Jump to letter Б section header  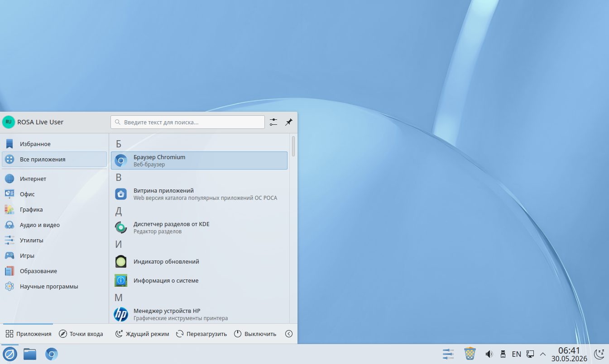click(119, 144)
